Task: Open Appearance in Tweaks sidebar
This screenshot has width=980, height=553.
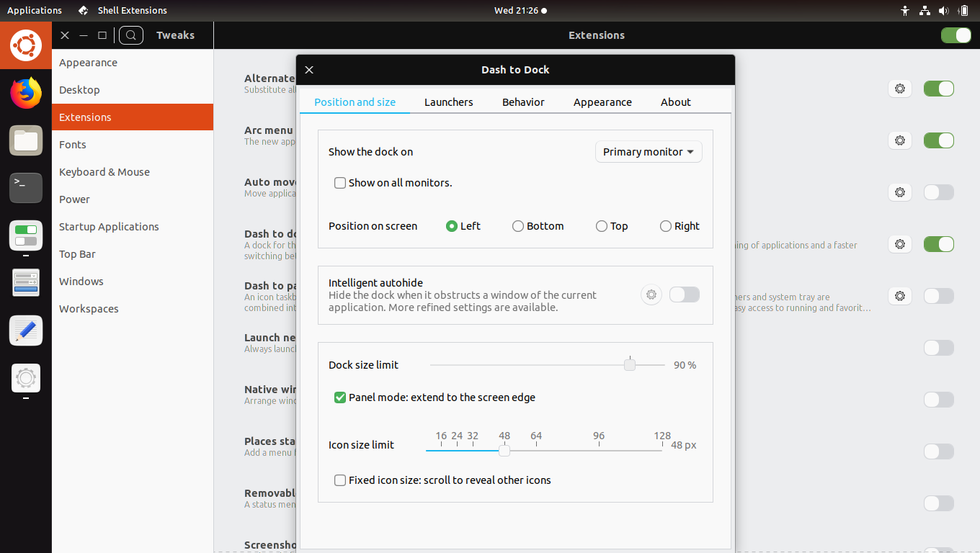Action: click(x=133, y=63)
